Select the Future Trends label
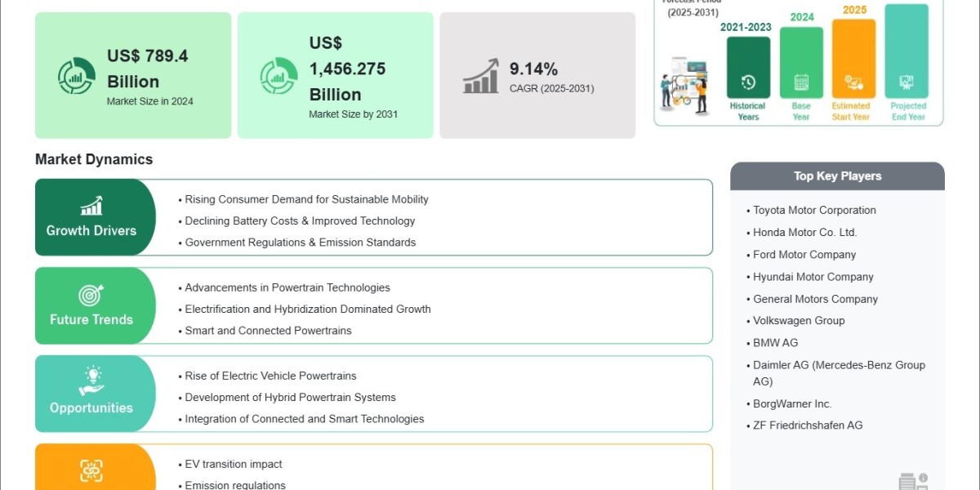 pos(91,319)
